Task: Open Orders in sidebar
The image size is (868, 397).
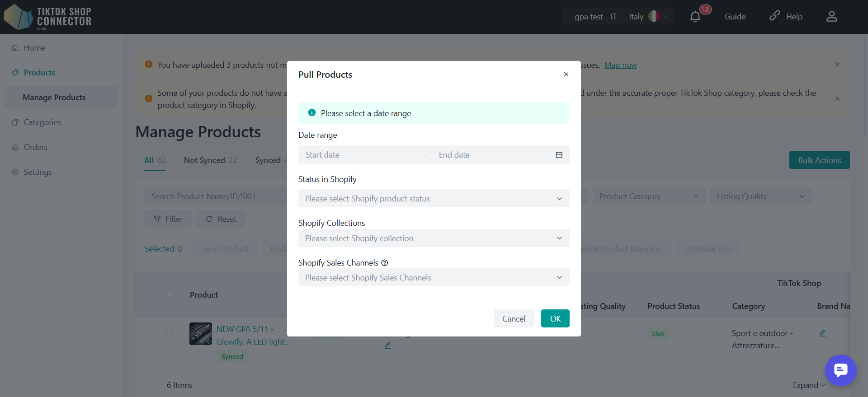Action: click(29, 147)
